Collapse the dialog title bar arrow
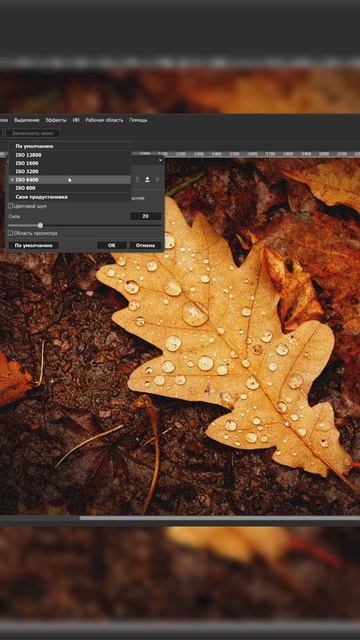The height and width of the screenshot is (640, 360). pos(160,160)
